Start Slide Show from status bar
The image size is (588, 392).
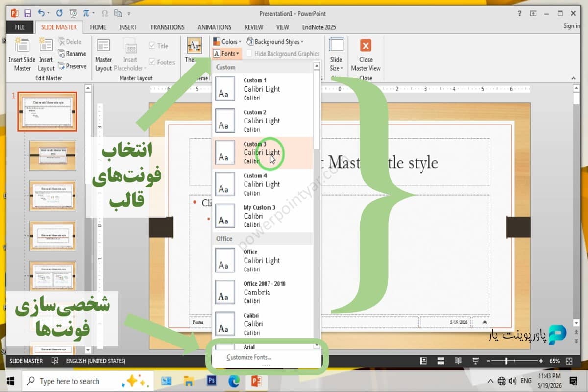click(475, 361)
